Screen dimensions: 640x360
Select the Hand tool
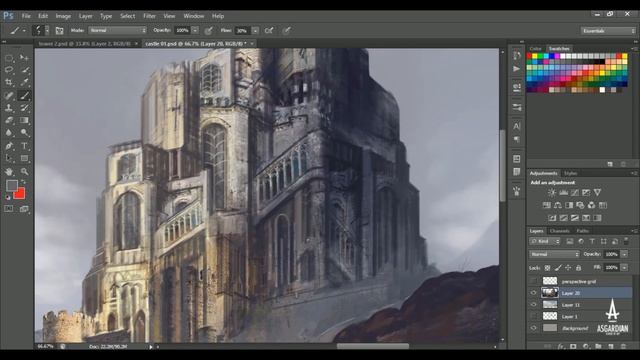click(x=9, y=171)
